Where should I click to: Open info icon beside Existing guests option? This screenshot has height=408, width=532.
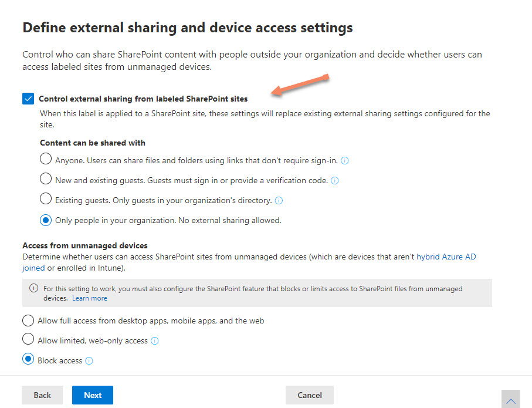[x=279, y=201]
